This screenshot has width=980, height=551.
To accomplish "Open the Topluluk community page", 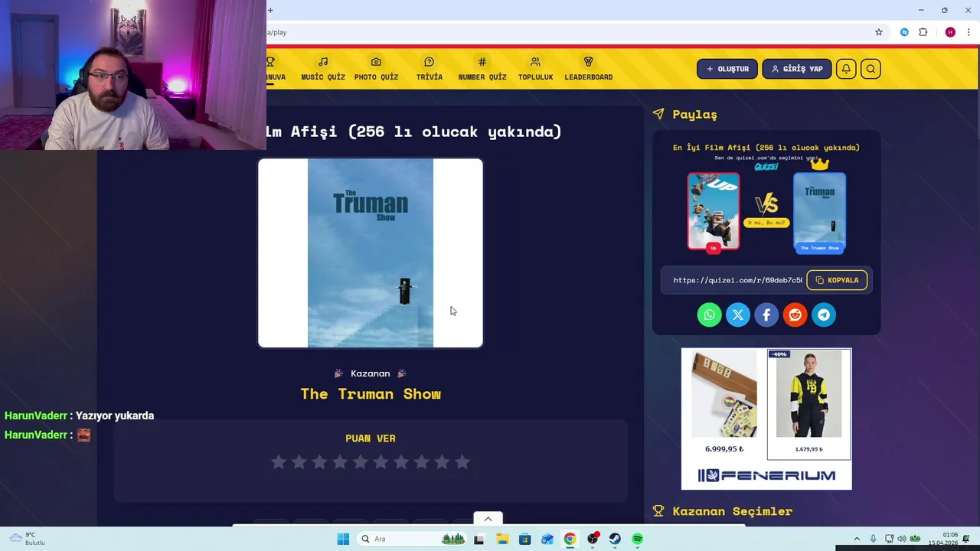I will (x=535, y=69).
